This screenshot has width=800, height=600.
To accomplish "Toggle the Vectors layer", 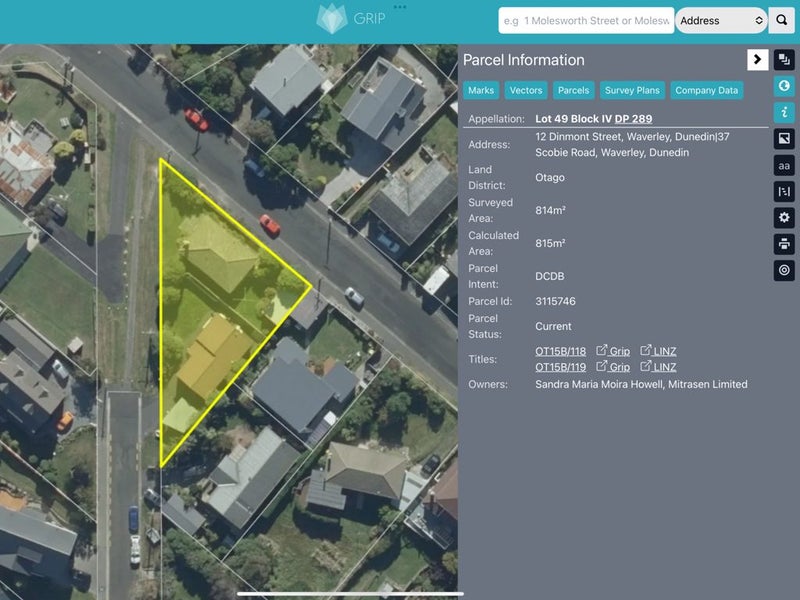I will [526, 90].
